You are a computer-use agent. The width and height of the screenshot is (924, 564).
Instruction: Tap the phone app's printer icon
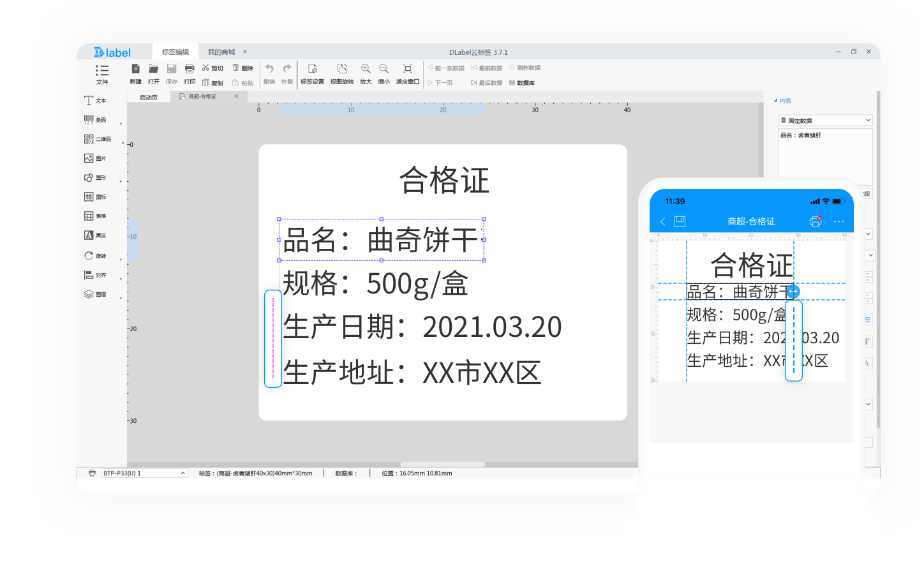click(816, 221)
